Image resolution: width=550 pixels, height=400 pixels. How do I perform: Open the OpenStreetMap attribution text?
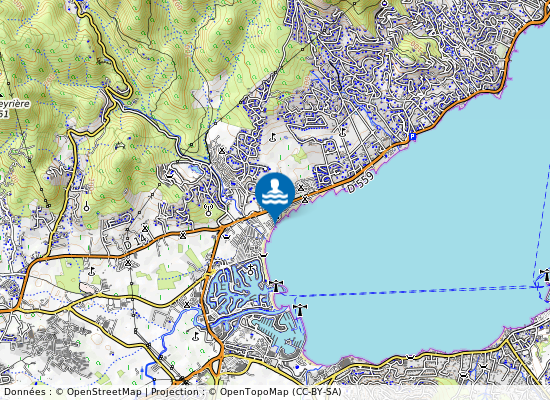(104, 392)
